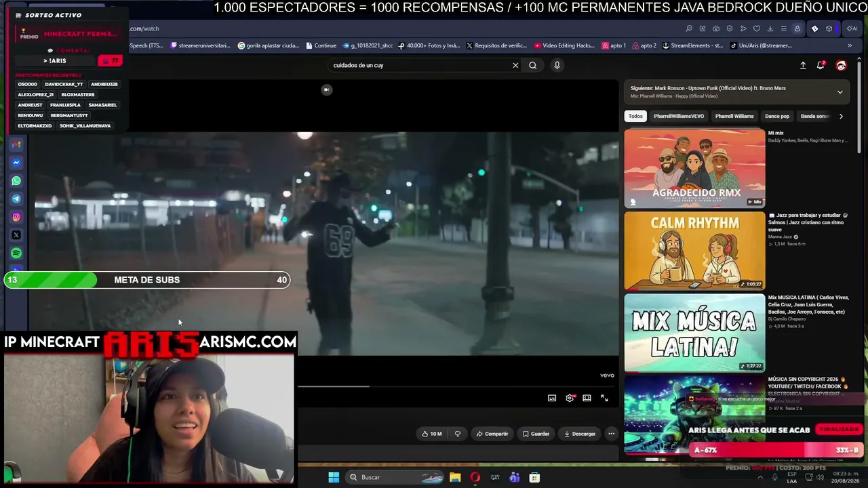Click the YouTube search magnifier button

click(532, 65)
